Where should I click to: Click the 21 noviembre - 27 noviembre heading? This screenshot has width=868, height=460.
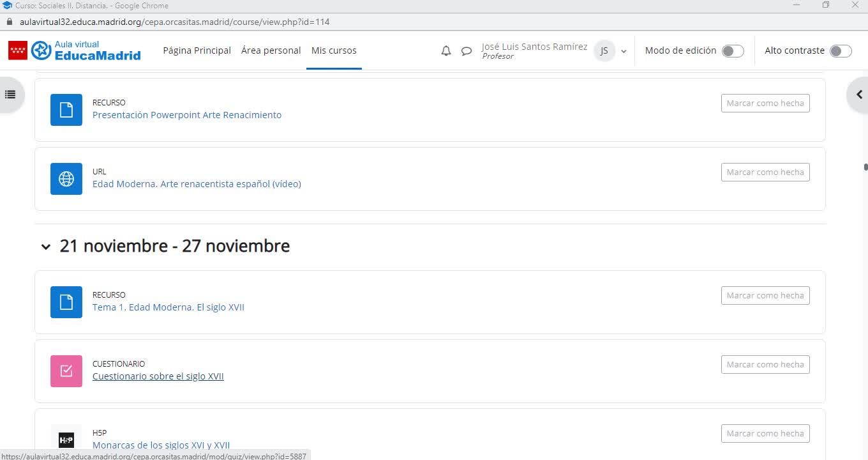175,246
